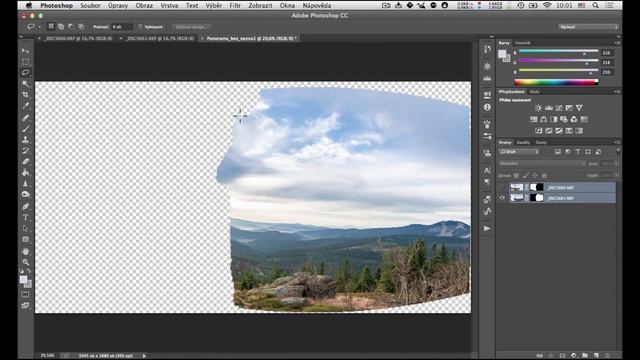Image resolution: width=640 pixels, height=360 pixels.
Task: Open the Actions panel play icon
Action: (x=487, y=229)
